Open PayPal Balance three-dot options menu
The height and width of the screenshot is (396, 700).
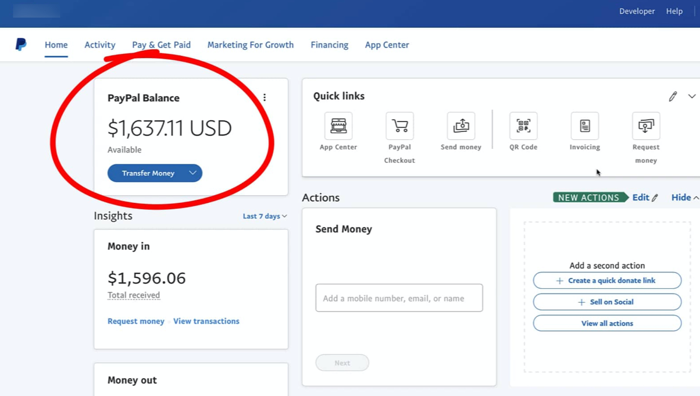[x=265, y=97]
